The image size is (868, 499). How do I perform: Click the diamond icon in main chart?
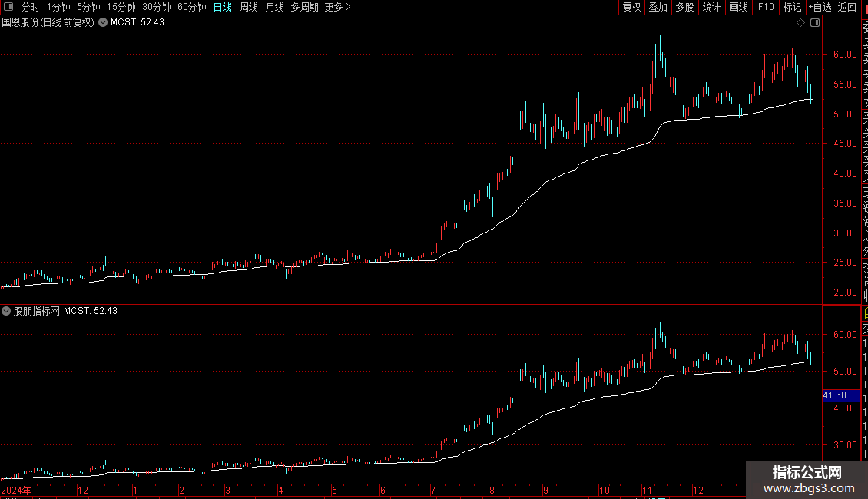coord(800,23)
